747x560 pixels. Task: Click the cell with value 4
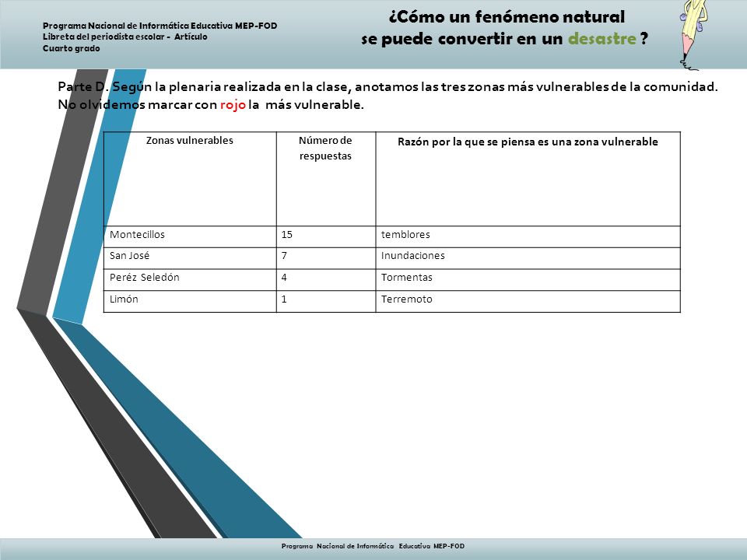(326, 280)
